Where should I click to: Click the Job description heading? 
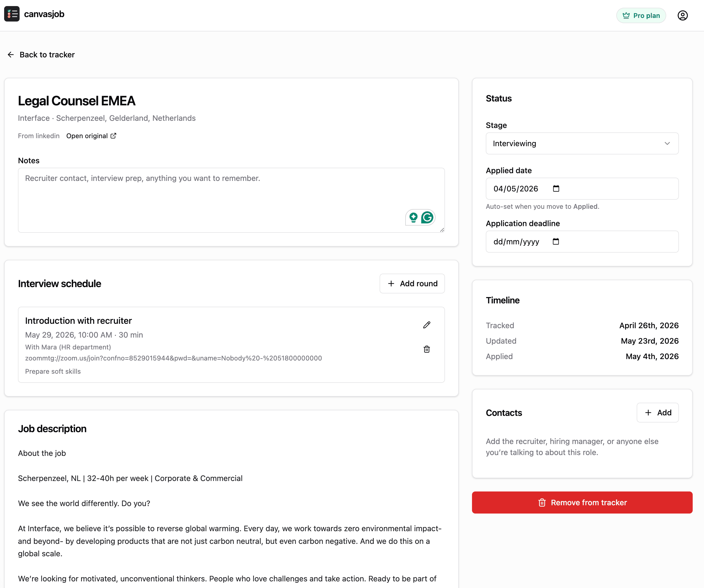tap(52, 429)
